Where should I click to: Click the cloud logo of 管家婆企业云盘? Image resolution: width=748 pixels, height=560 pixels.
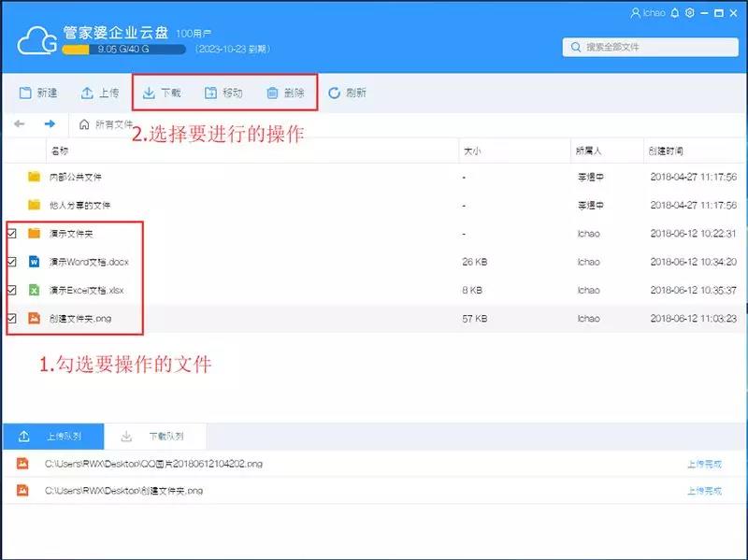[37, 40]
